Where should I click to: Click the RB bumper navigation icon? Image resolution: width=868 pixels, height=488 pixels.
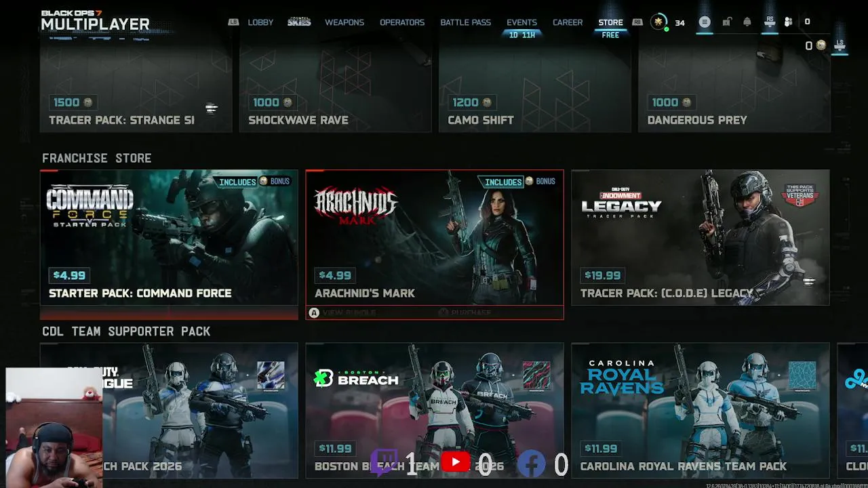tap(637, 22)
